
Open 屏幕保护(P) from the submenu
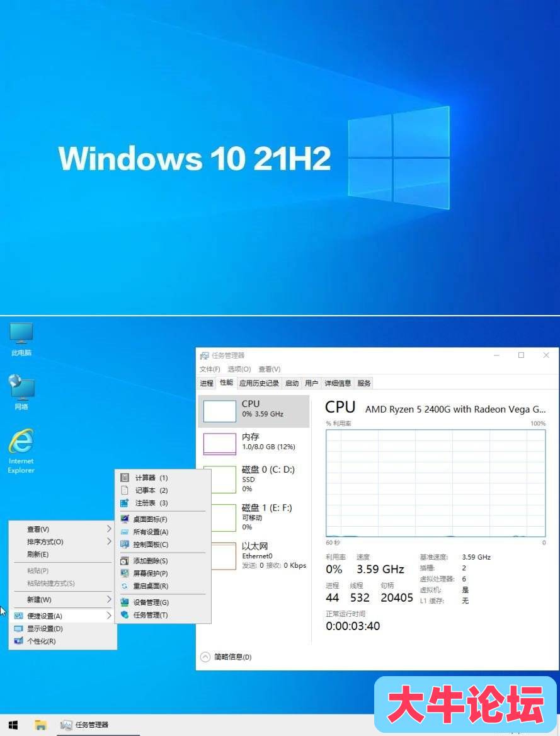point(163,573)
